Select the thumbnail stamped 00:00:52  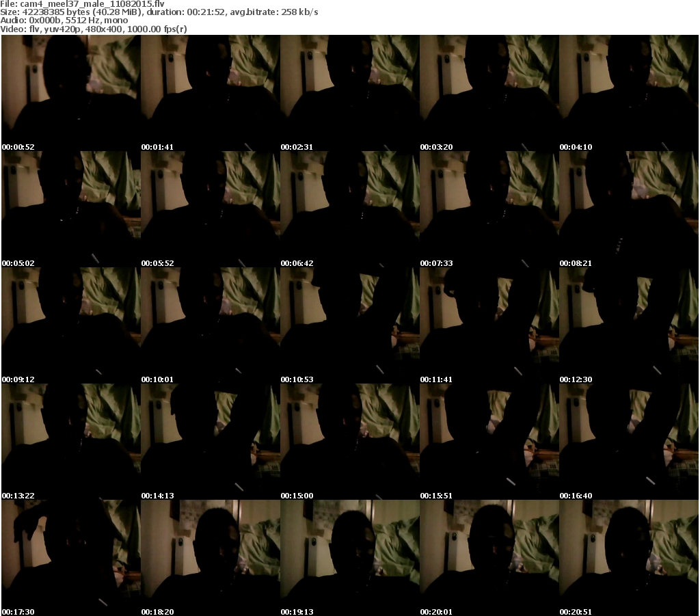tap(71, 93)
